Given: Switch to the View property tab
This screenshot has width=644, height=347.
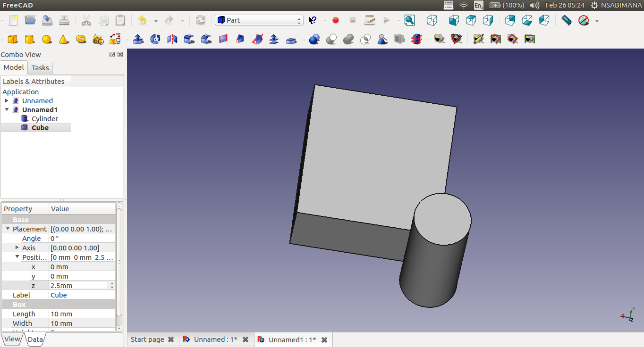Looking at the screenshot, I should pos(12,339).
